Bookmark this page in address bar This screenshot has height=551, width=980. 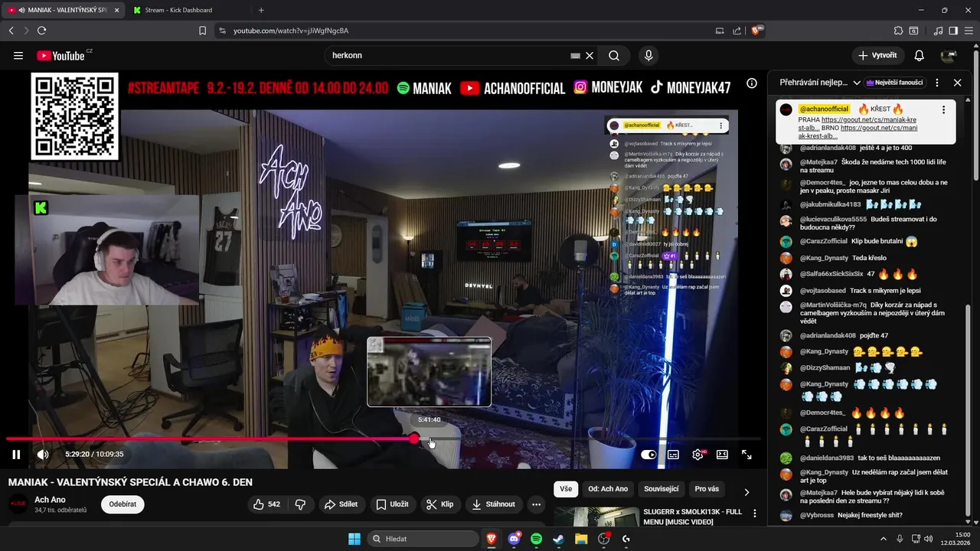(202, 31)
